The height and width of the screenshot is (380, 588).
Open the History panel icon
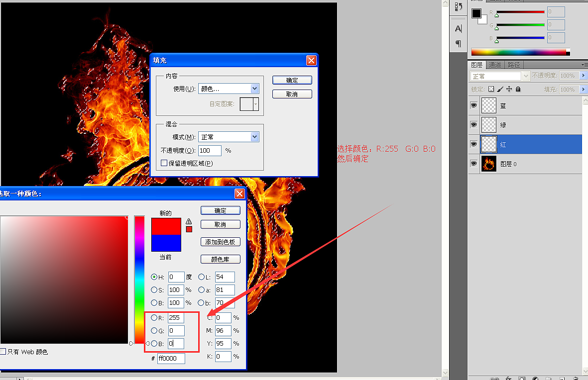458,7
